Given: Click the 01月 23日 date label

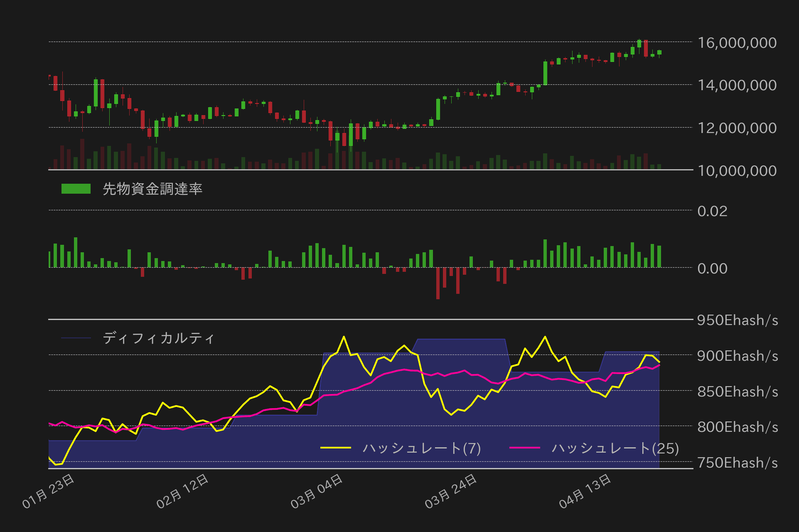Looking at the screenshot, I should coord(49,491).
